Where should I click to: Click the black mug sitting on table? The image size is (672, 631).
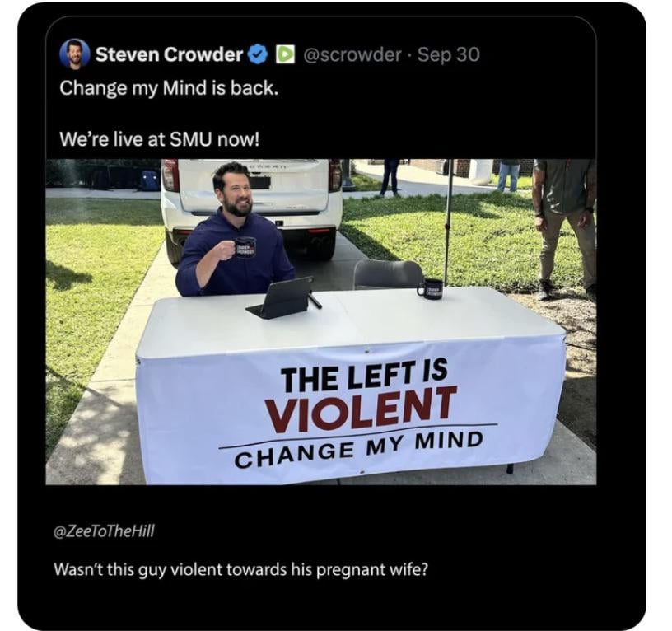[x=430, y=287]
